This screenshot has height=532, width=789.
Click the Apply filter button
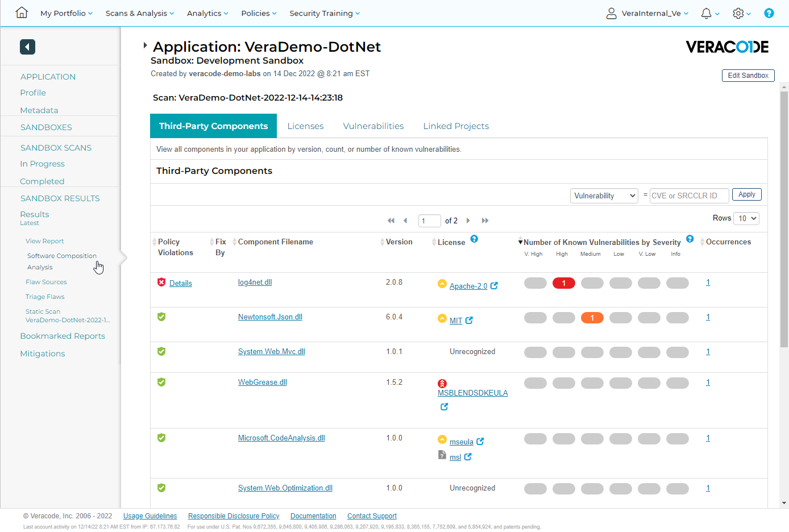point(747,194)
